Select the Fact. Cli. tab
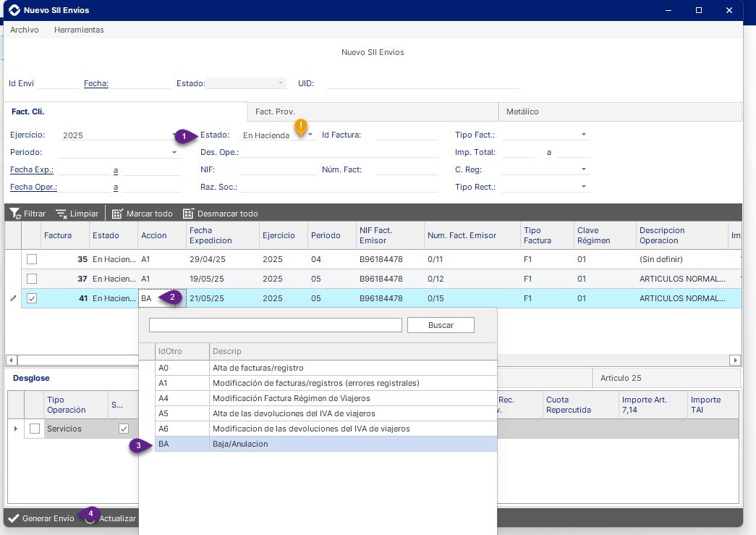This screenshot has height=535, width=756. 125,111
